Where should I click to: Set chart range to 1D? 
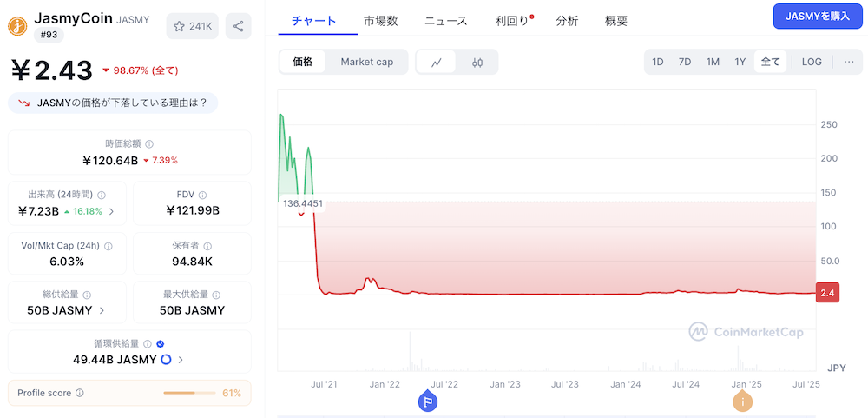[658, 62]
